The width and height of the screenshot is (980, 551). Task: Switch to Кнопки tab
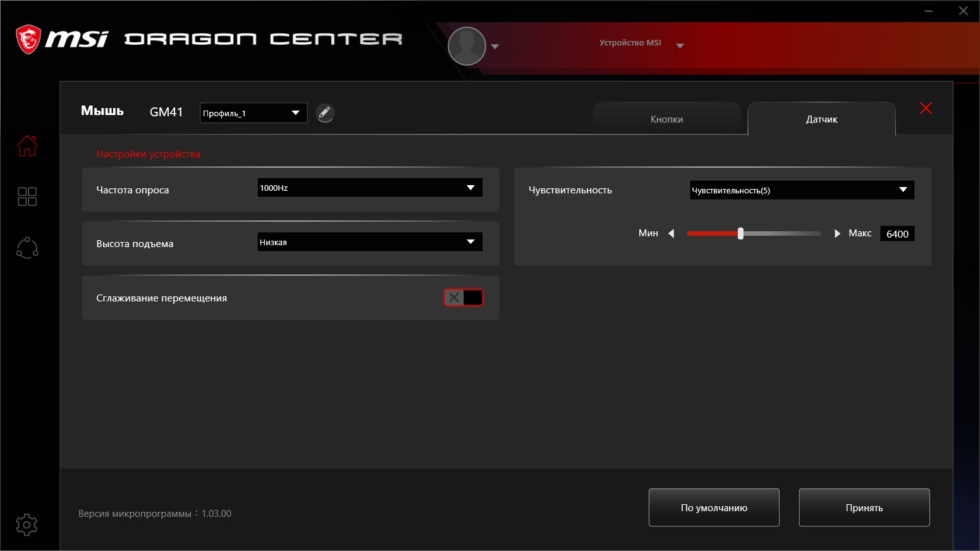[667, 119]
